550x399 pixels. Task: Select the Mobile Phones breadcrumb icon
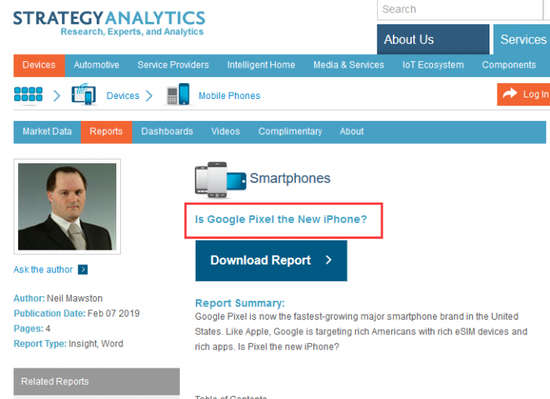point(178,94)
